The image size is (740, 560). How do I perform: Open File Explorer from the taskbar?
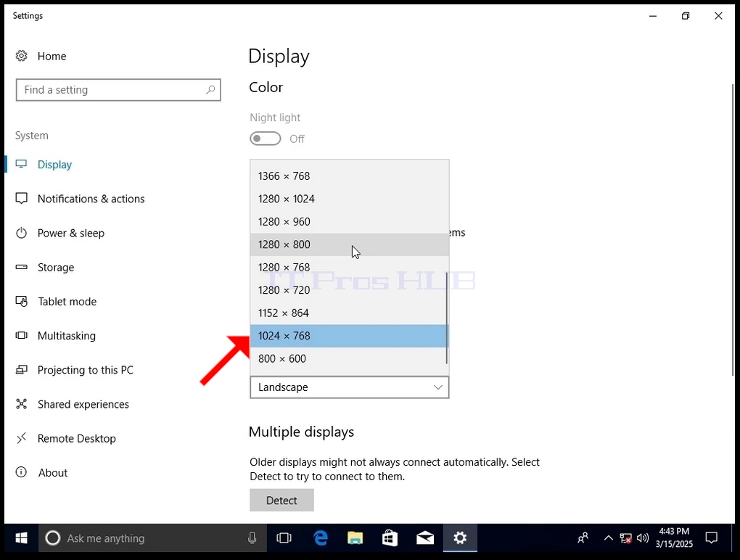(x=355, y=538)
